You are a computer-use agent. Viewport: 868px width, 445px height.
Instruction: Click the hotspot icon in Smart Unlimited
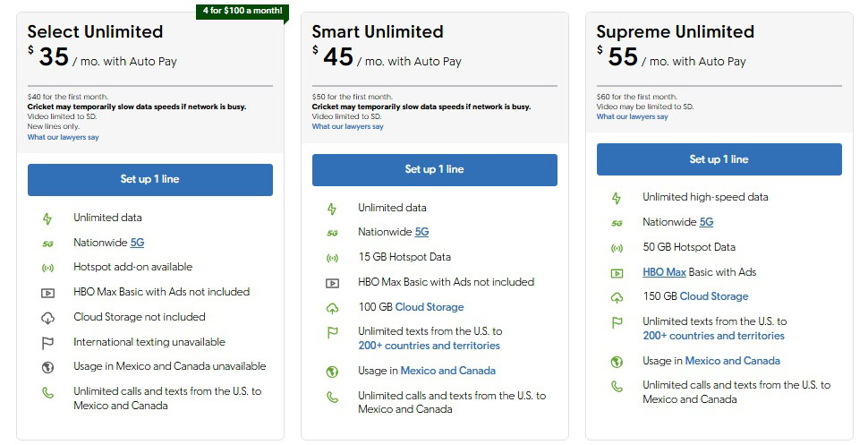tap(332, 258)
